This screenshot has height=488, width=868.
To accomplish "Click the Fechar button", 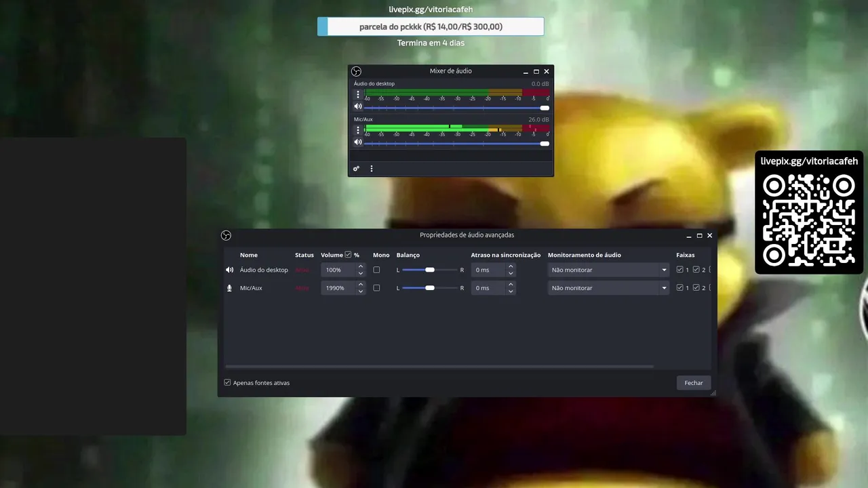I will pos(694,383).
